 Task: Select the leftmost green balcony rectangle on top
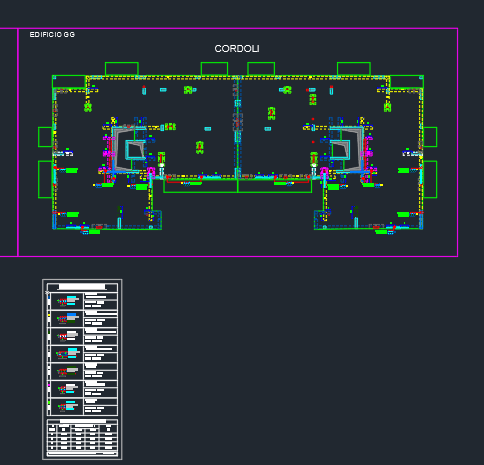point(122,69)
